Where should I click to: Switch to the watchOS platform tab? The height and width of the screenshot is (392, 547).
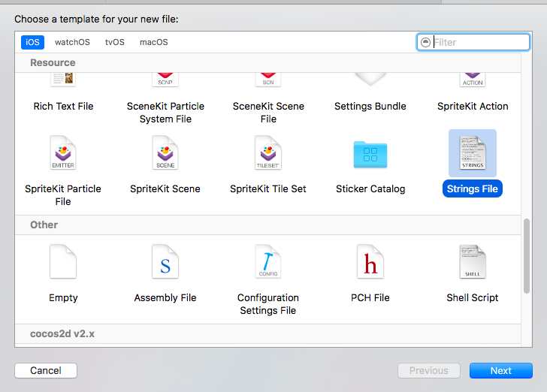tap(72, 42)
